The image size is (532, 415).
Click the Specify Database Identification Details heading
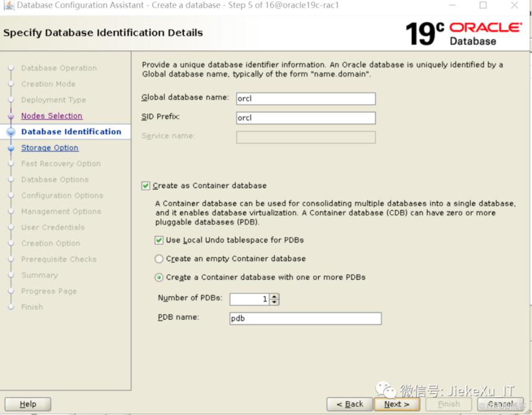coord(103,33)
